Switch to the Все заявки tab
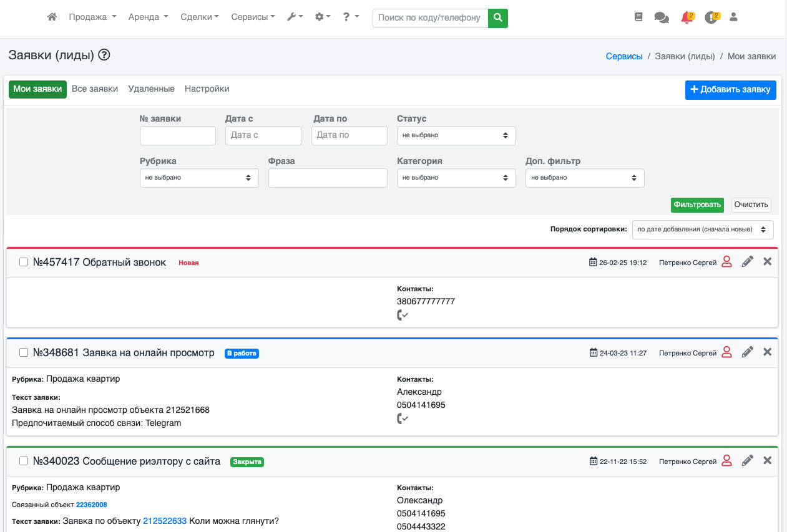The width and height of the screenshot is (787, 532). click(95, 89)
